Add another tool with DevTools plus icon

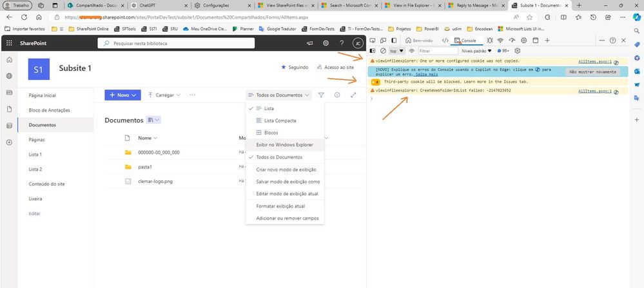click(547, 40)
